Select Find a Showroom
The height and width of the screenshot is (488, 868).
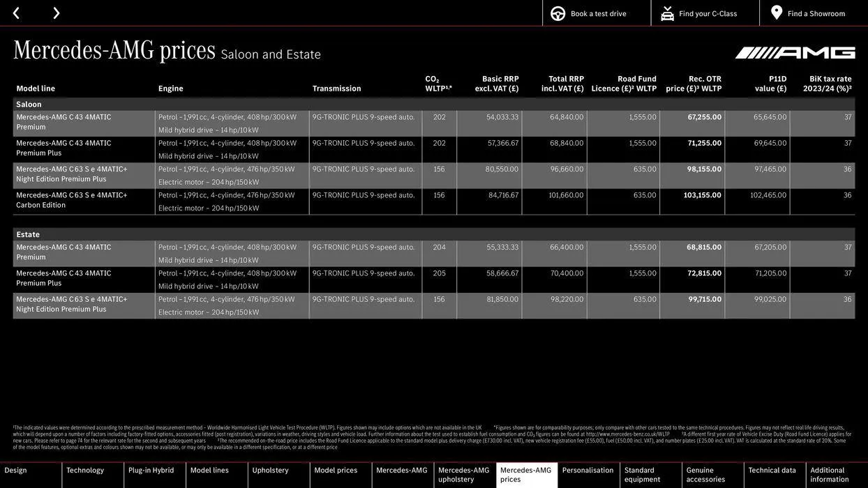tap(816, 13)
